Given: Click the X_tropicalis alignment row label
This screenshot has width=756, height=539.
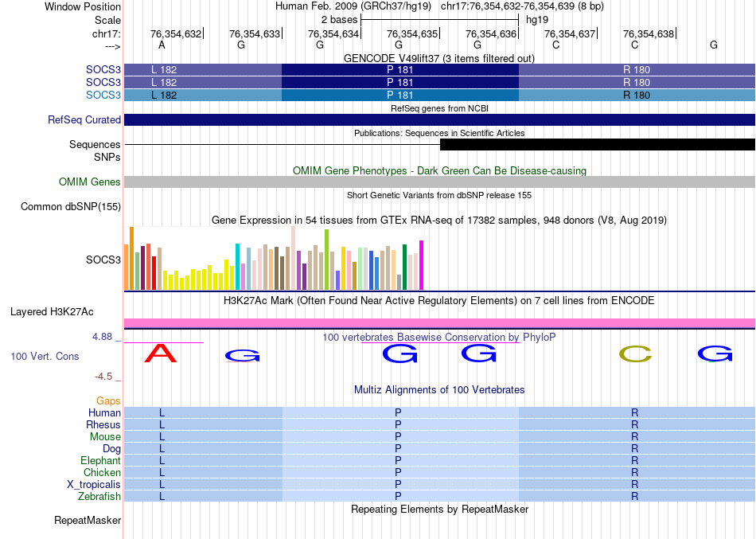Looking at the screenshot, I should coord(94,485).
